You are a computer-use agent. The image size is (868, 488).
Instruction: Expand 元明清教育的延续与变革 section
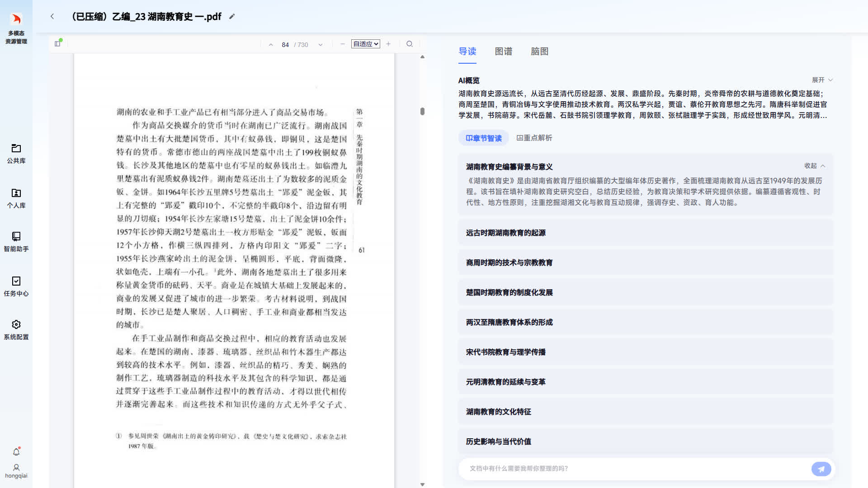click(x=646, y=382)
